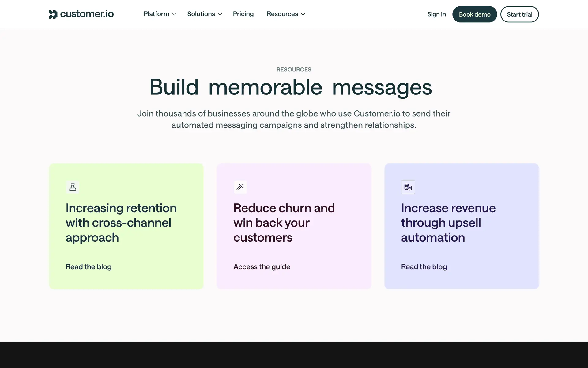Open the Pricing menu item
This screenshot has width=588, height=368.
tap(243, 14)
